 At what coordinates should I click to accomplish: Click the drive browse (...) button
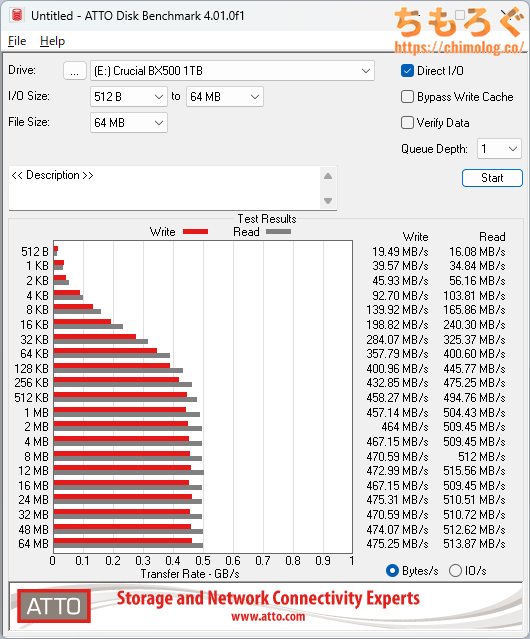click(75, 71)
